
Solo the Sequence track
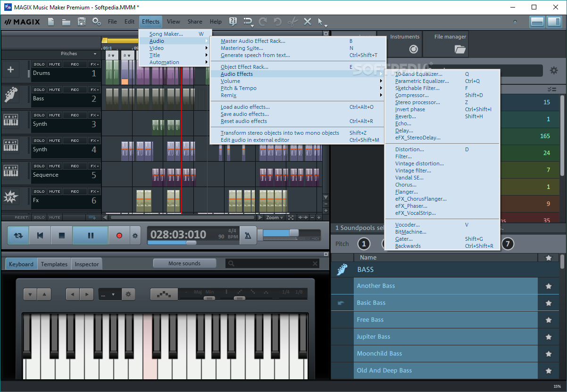39,166
